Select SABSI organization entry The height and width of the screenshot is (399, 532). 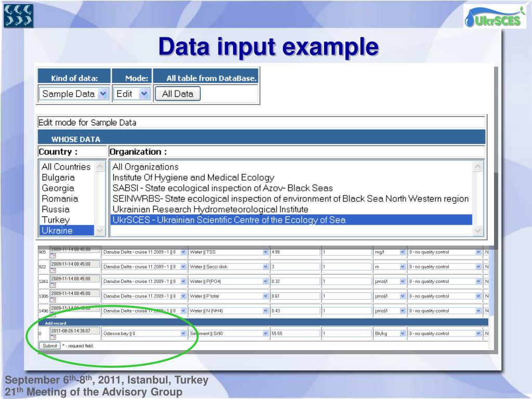(x=291, y=188)
